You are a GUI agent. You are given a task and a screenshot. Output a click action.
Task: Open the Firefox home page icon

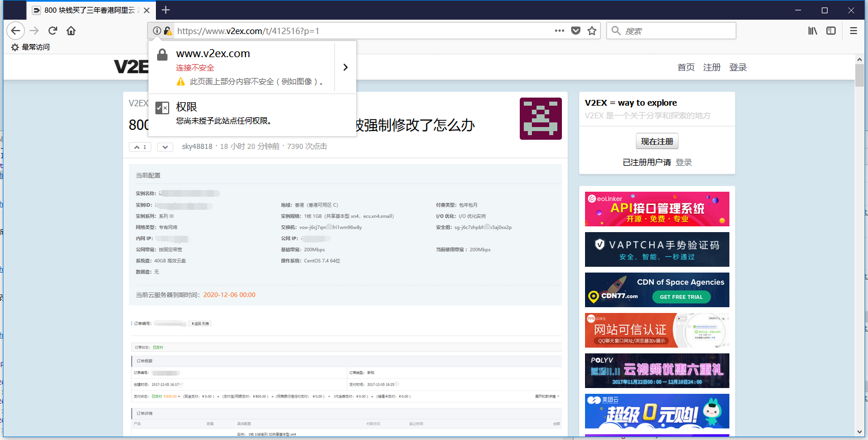click(71, 31)
